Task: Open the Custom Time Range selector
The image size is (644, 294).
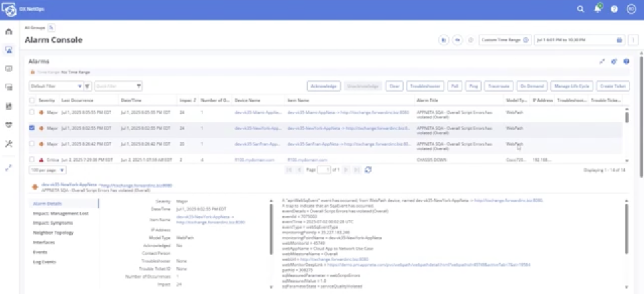Action: 504,40
